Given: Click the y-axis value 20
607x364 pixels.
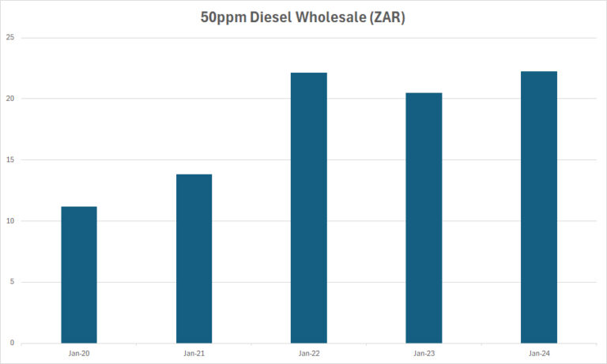Looking at the screenshot, I should point(10,99).
